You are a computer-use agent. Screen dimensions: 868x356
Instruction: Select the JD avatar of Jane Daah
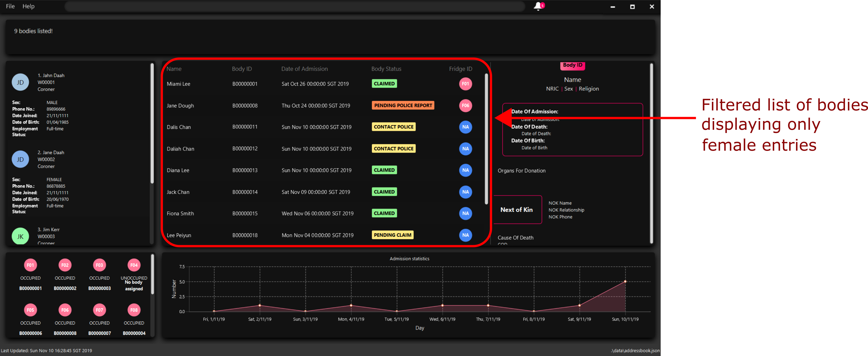20,159
